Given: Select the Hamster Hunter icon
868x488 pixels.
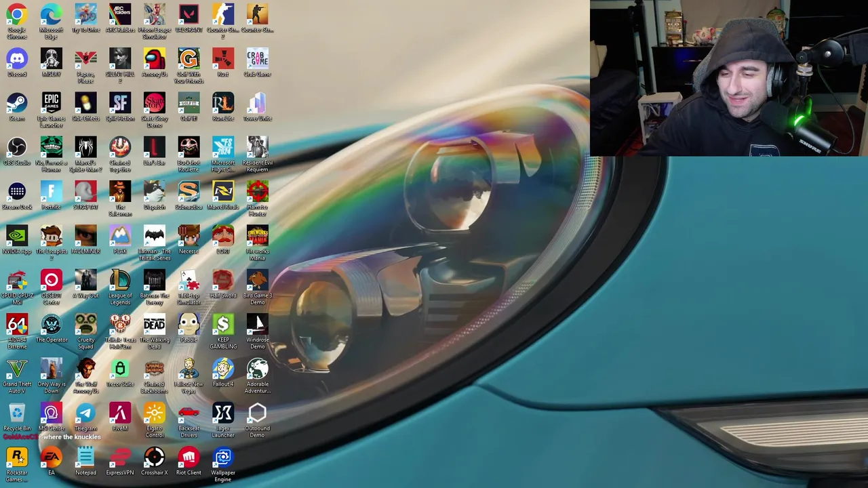Looking at the screenshot, I should (258, 192).
